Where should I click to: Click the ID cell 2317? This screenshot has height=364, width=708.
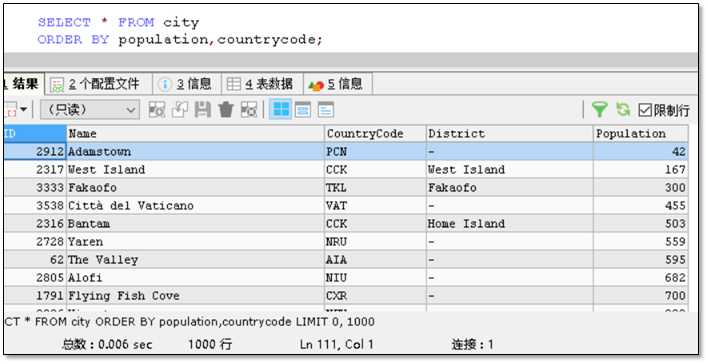click(35, 169)
